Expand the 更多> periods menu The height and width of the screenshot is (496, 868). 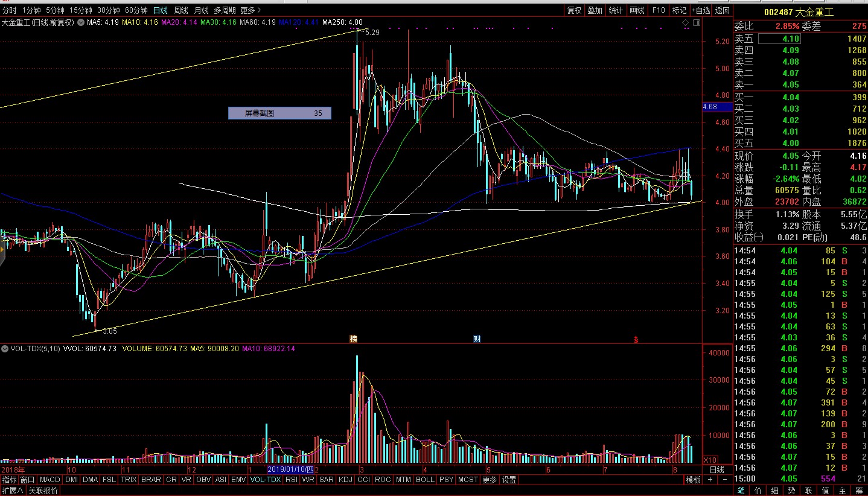click(x=251, y=10)
